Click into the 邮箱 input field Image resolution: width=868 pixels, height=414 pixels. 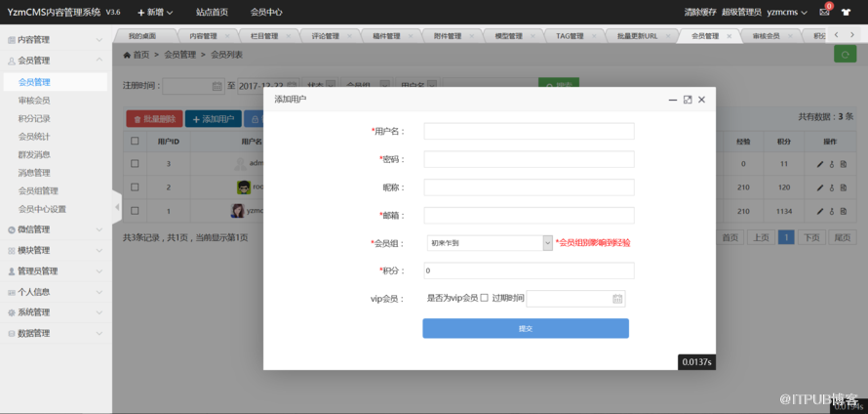point(530,215)
